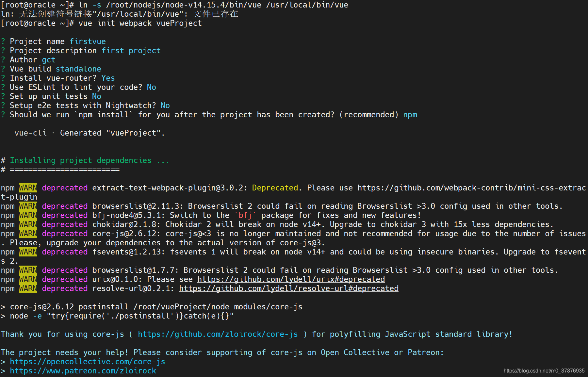This screenshot has height=377, width=588.
Task: Click the project name answer 'firstvue'
Action: [x=88, y=41]
